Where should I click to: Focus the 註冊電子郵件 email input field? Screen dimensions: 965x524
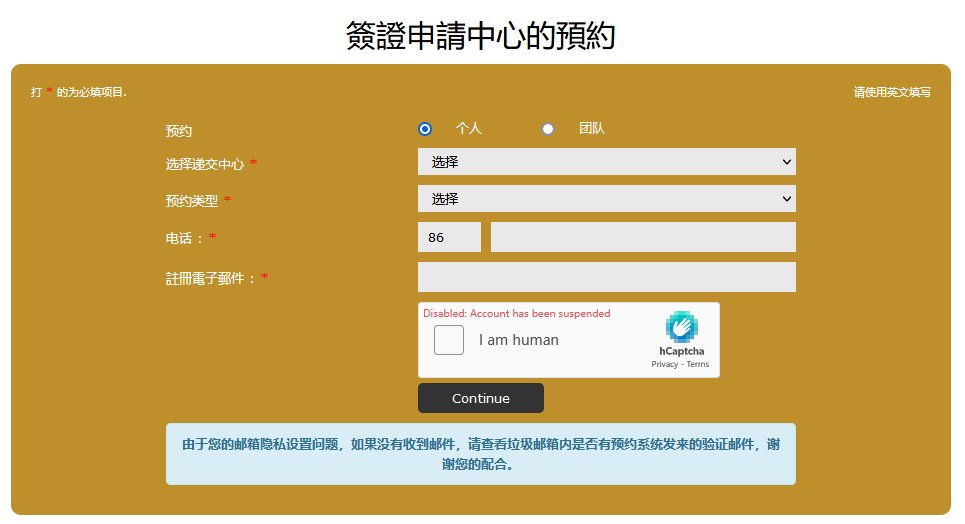click(606, 277)
